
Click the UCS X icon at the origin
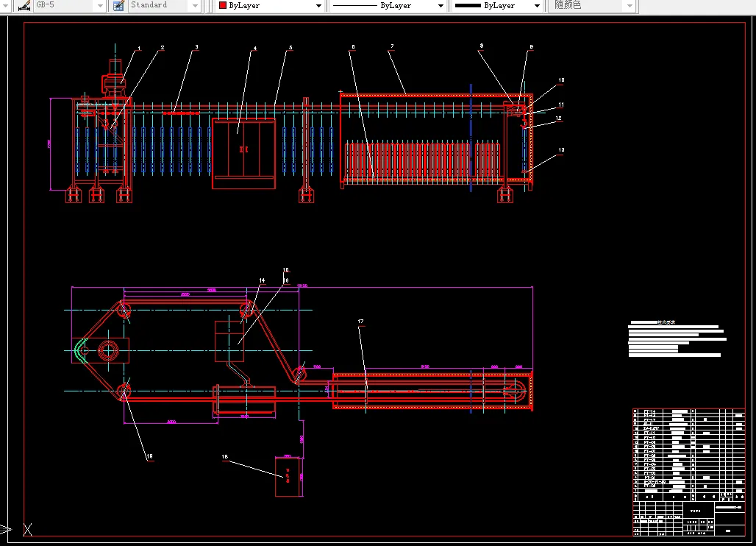coord(27,530)
